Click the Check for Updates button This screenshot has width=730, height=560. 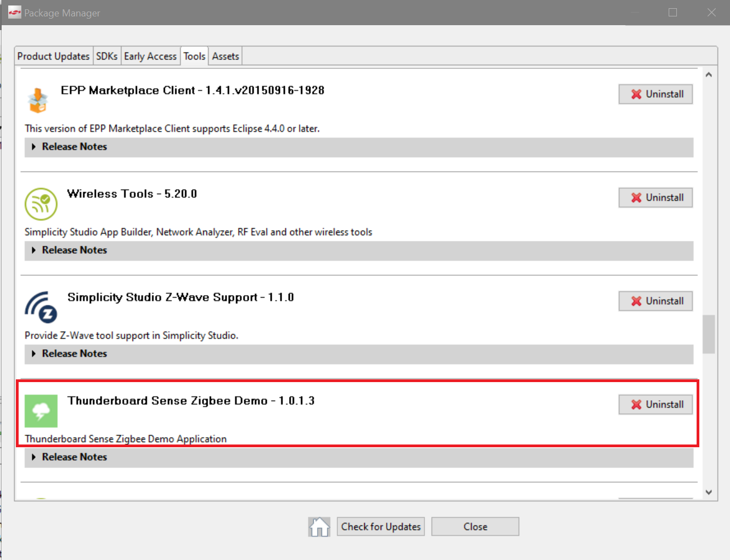pyautogui.click(x=380, y=526)
